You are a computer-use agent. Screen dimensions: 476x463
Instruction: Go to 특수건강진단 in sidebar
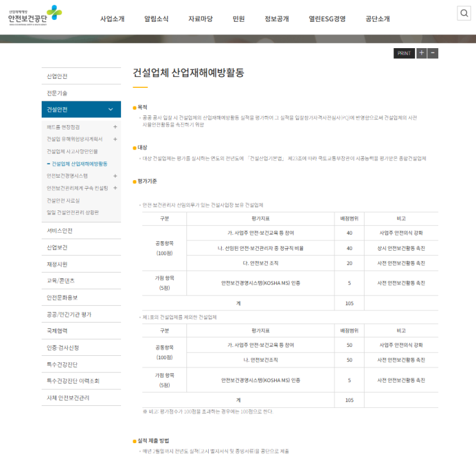click(x=81, y=365)
